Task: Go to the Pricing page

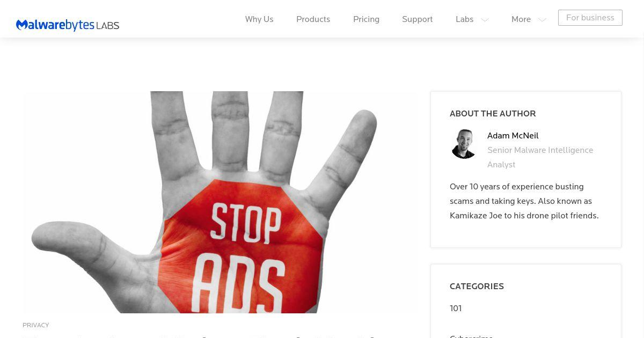Action: (367, 19)
